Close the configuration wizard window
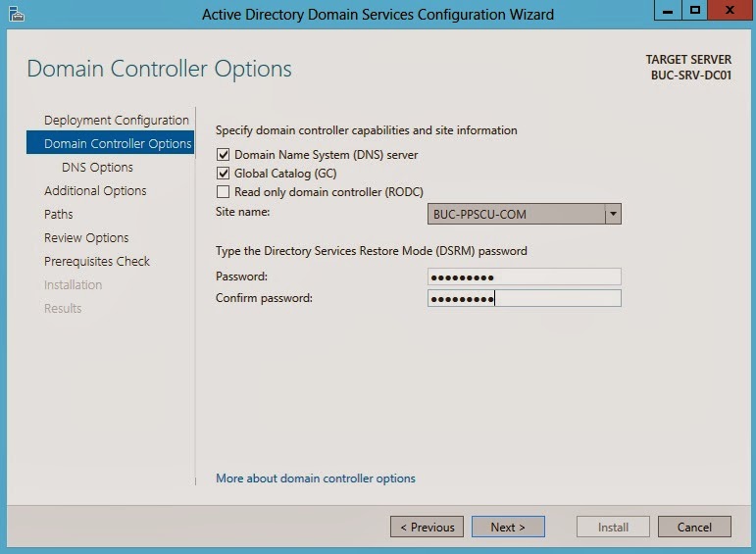Screen dimensions: 756x554 (x=730, y=11)
